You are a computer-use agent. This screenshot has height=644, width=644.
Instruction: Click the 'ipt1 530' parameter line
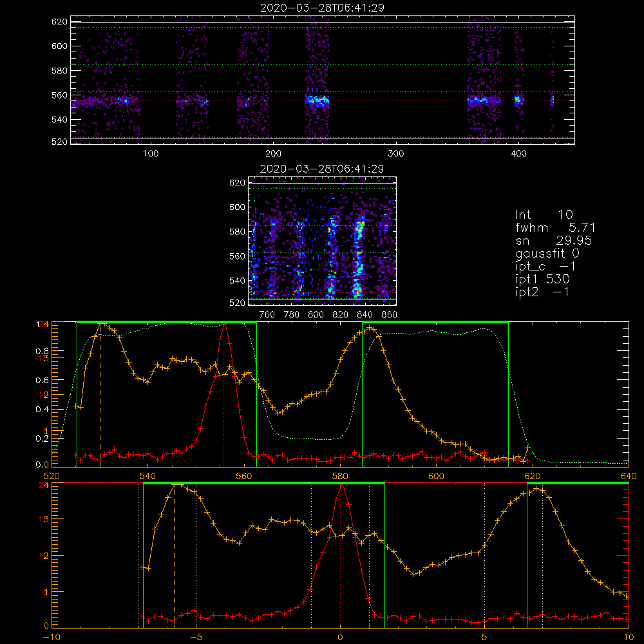(x=542, y=279)
